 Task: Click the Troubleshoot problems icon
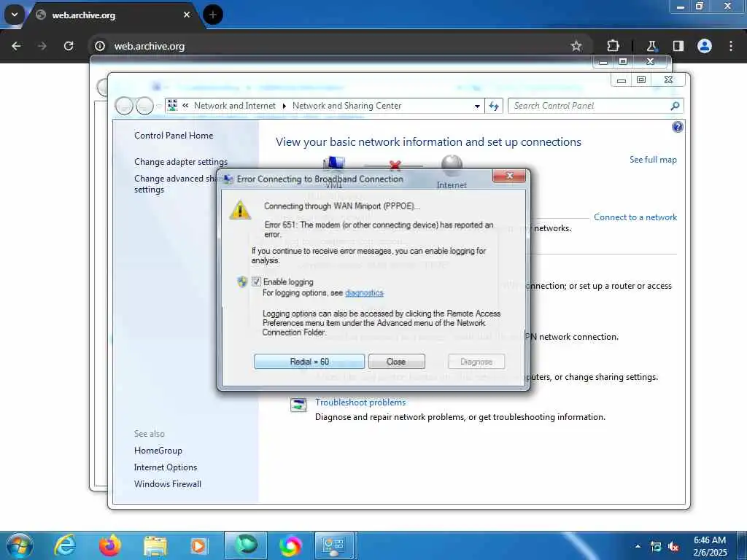298,405
